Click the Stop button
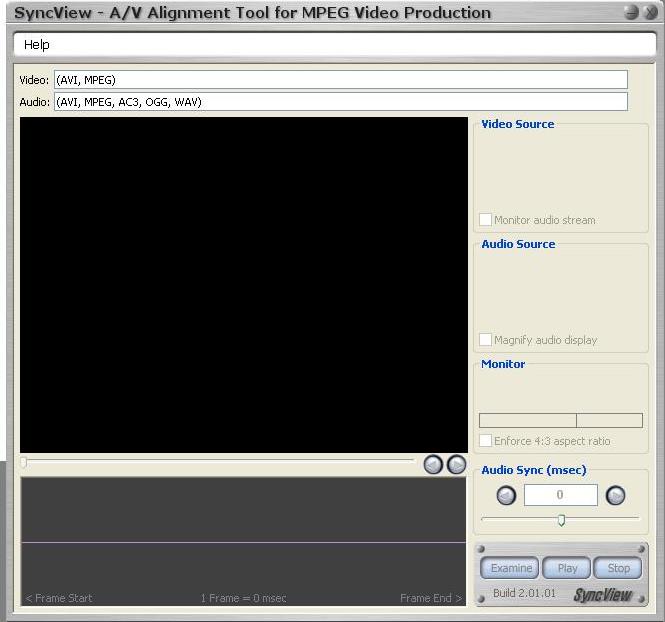The width and height of the screenshot is (665, 622). pyautogui.click(x=618, y=568)
